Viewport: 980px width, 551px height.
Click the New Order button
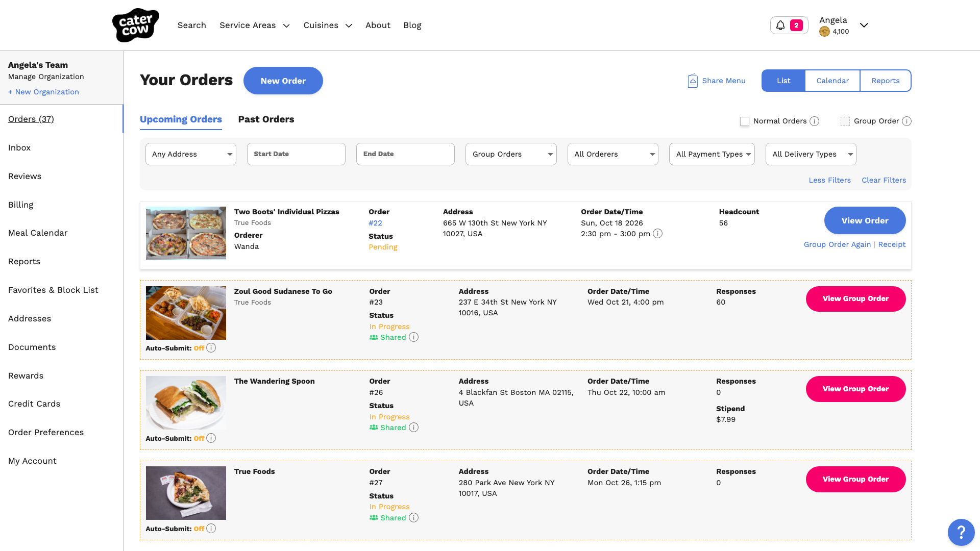(283, 81)
